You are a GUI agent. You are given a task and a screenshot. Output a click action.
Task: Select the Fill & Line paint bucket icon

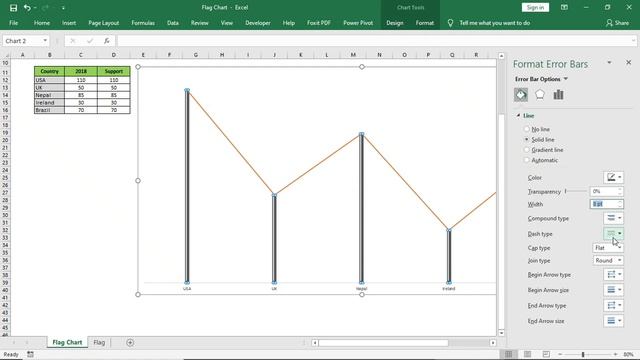[521, 95]
